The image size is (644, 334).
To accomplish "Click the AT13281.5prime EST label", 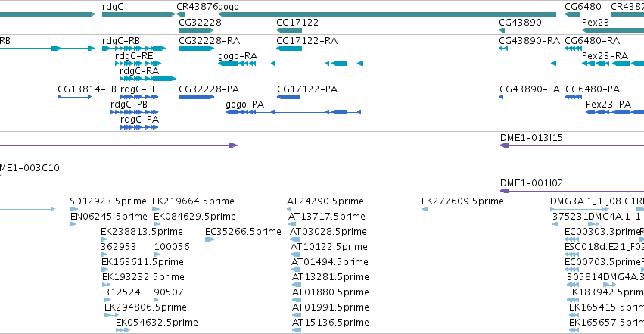I will pyautogui.click(x=331, y=277).
